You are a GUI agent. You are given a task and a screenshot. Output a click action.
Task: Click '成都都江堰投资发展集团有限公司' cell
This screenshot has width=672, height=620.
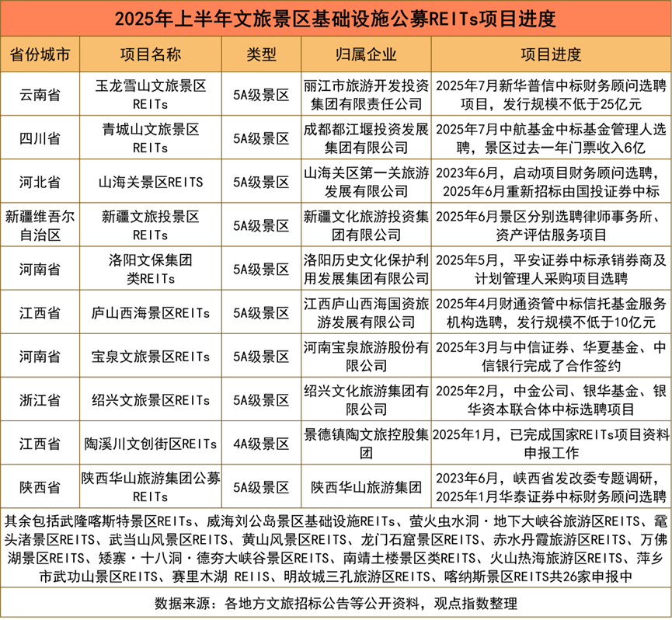point(366,138)
